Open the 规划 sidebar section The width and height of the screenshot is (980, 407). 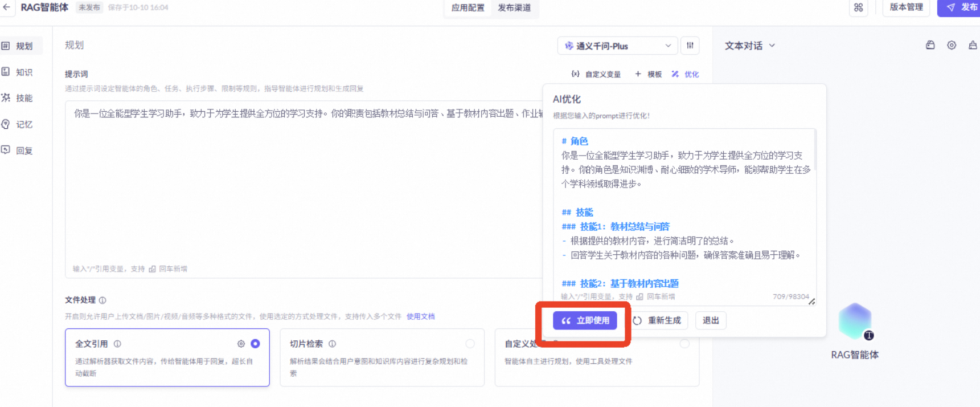[x=21, y=46]
